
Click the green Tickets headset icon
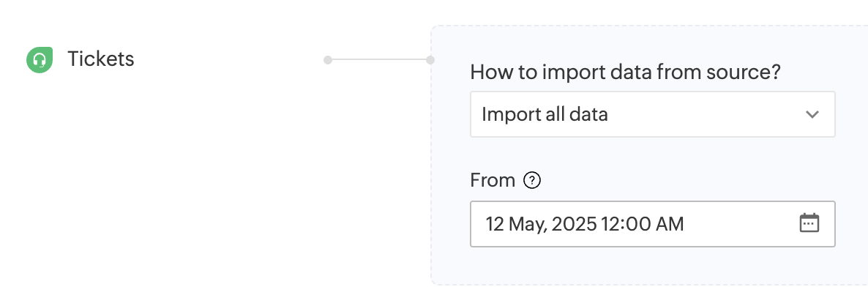(x=40, y=60)
